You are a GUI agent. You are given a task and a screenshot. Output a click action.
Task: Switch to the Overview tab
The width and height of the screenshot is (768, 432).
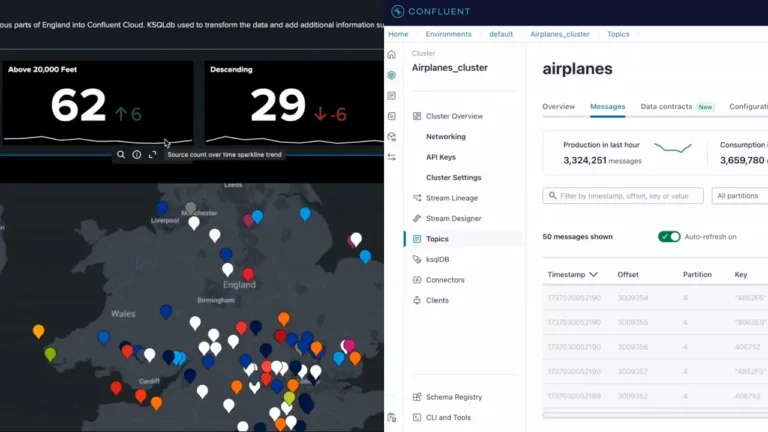pos(558,106)
